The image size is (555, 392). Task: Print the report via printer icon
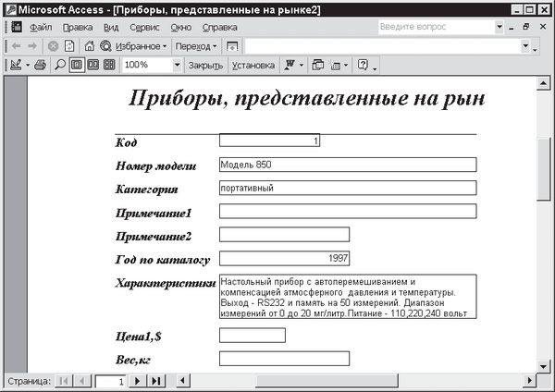coord(40,65)
